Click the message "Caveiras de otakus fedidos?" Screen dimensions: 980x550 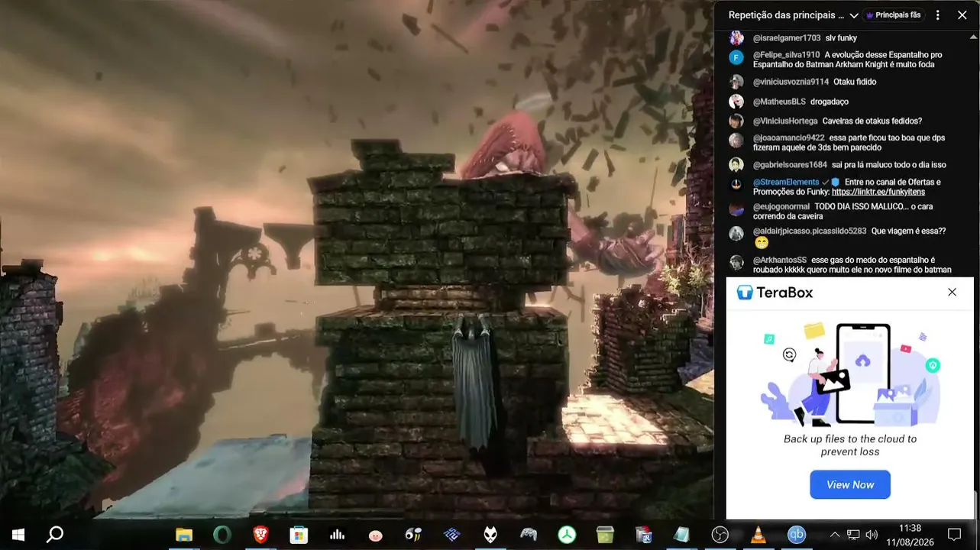coord(872,121)
